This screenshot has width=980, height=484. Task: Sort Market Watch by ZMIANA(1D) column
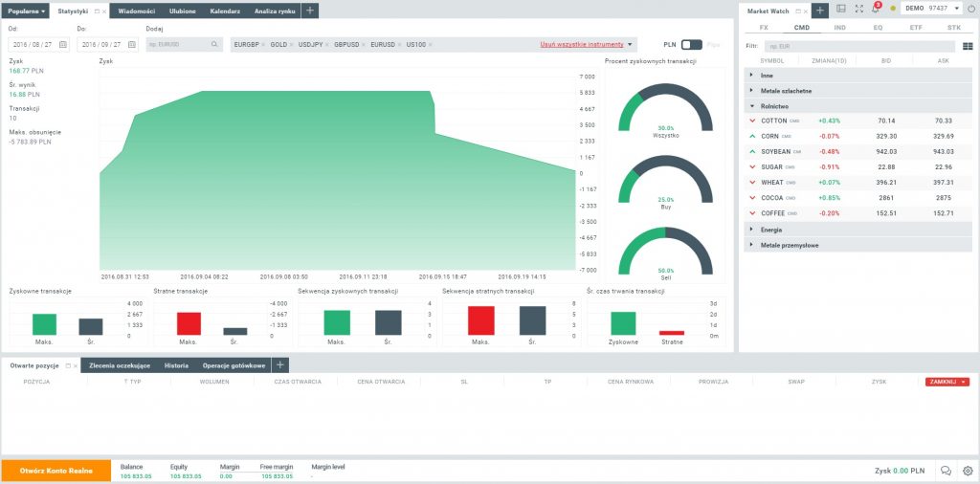pos(828,60)
